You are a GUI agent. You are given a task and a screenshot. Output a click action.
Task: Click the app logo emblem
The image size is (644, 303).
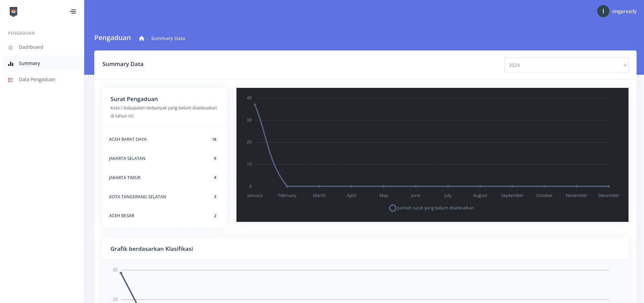point(13,12)
